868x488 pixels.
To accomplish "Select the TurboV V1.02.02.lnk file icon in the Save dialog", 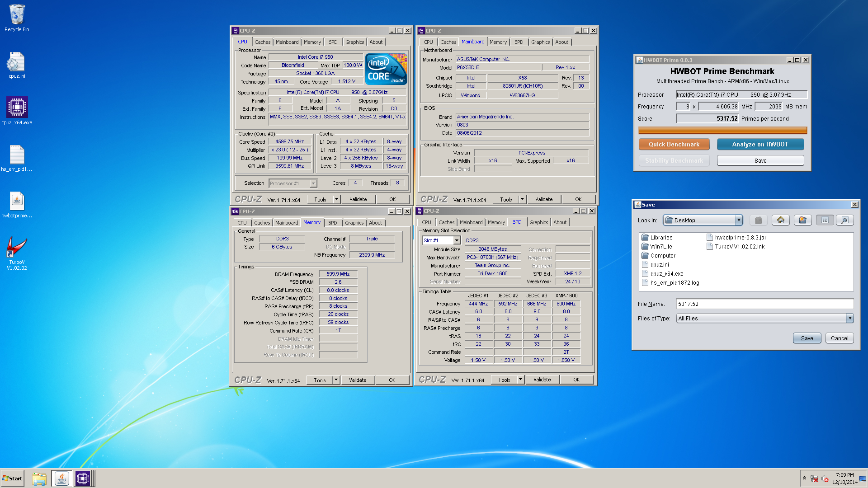I will 710,246.
